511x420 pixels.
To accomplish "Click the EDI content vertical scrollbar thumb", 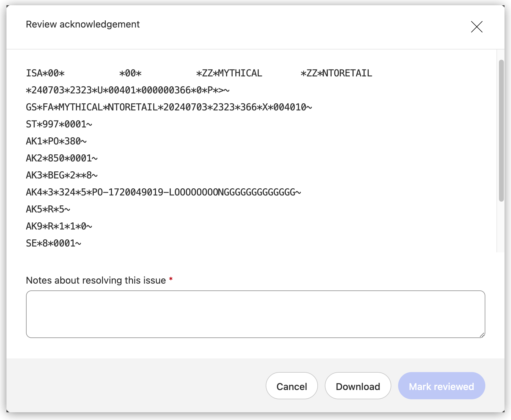I will point(501,130).
